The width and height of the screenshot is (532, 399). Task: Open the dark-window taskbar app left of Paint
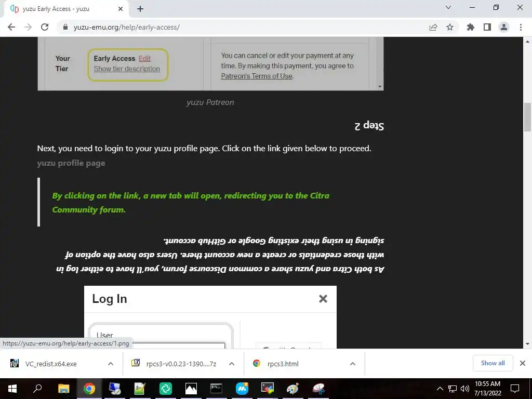267,389
